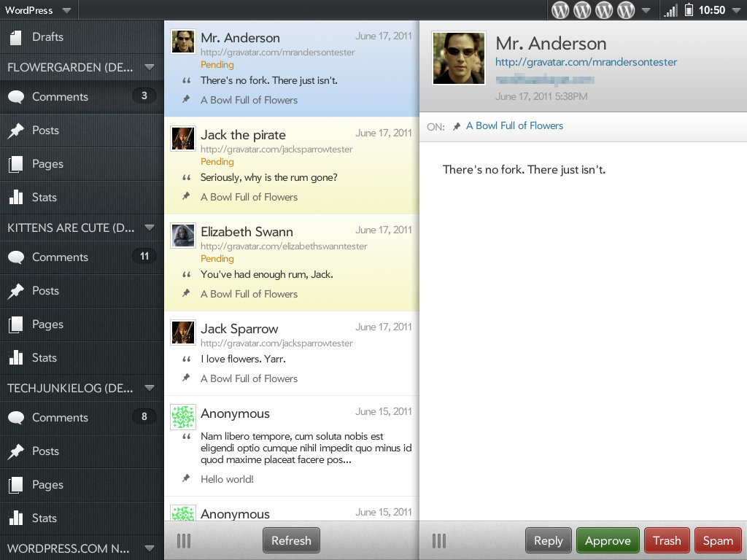
Task: Open gravatar.com/mrandersontester link in detail pane
Action: click(586, 62)
